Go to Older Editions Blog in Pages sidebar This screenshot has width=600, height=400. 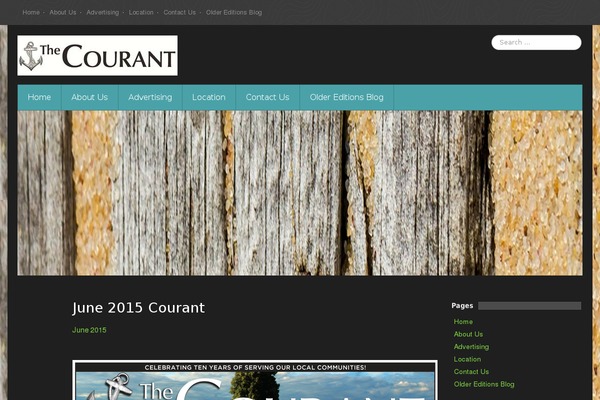point(484,384)
